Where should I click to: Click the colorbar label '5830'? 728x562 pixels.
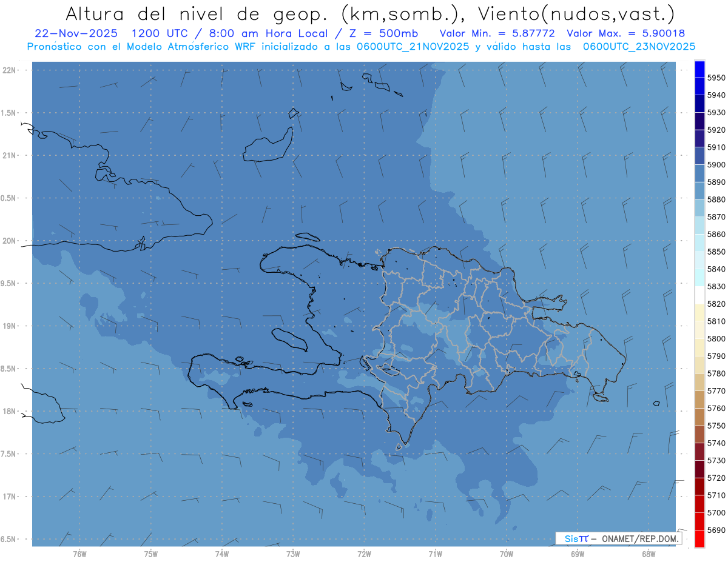[716, 286]
